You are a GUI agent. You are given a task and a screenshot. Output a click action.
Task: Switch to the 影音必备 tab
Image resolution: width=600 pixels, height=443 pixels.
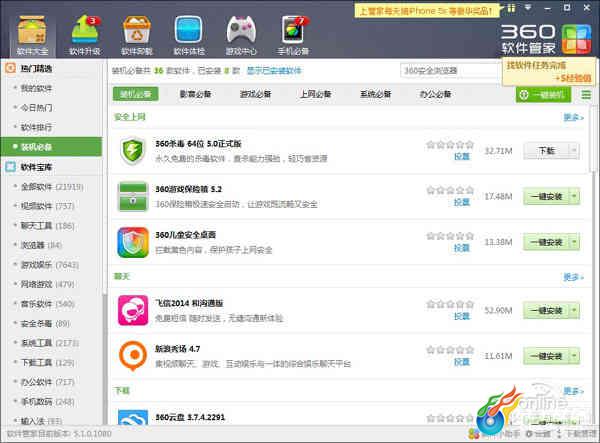(196, 94)
